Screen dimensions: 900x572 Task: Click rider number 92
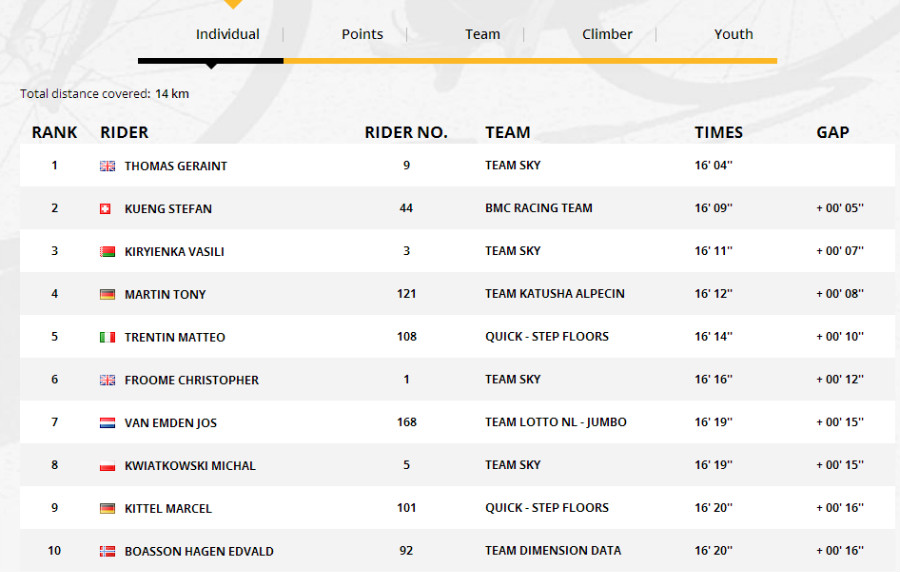coord(406,551)
